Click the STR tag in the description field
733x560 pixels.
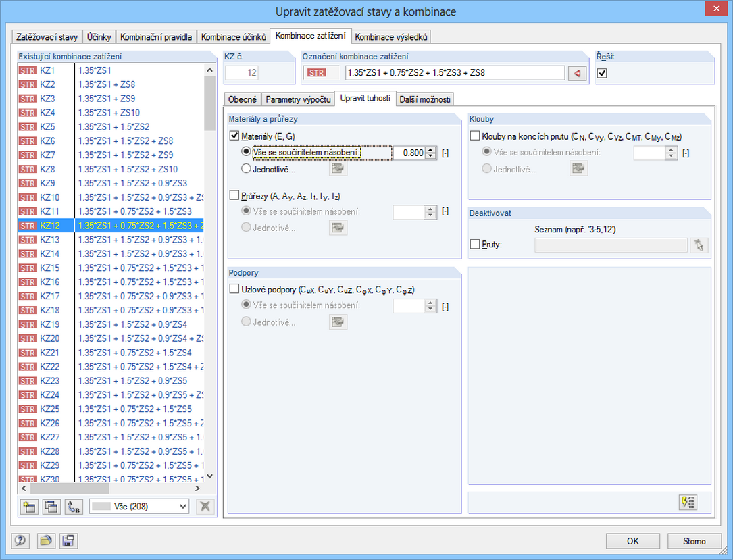pos(316,73)
